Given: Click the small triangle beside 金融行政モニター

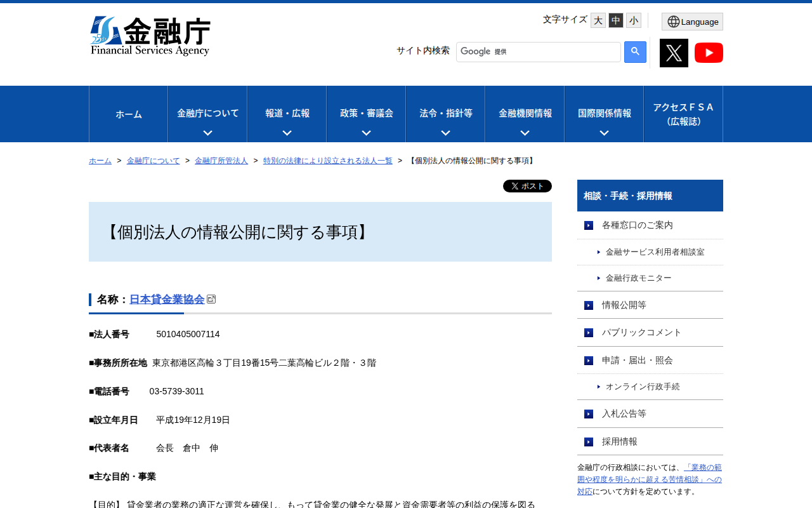Looking at the screenshot, I should tap(599, 278).
